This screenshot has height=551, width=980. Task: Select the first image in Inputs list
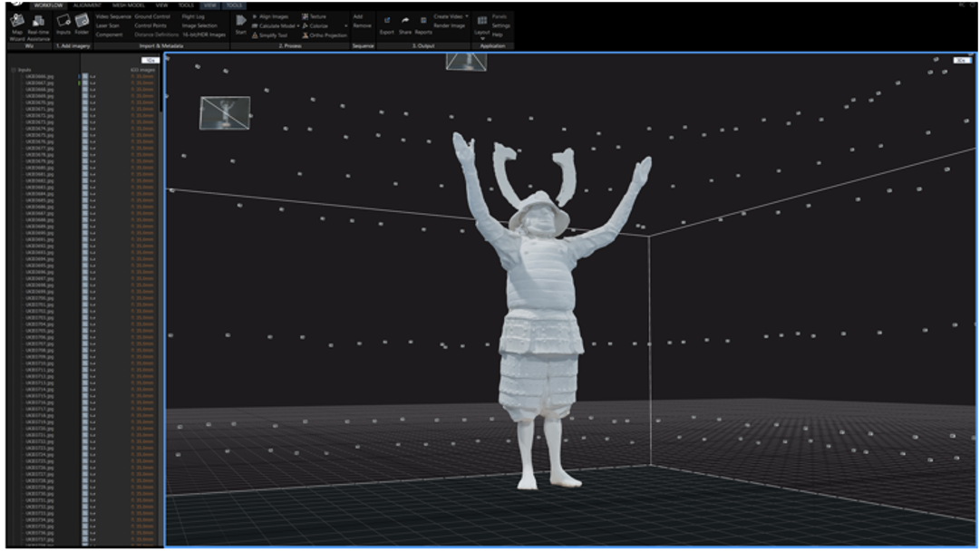pos(41,76)
